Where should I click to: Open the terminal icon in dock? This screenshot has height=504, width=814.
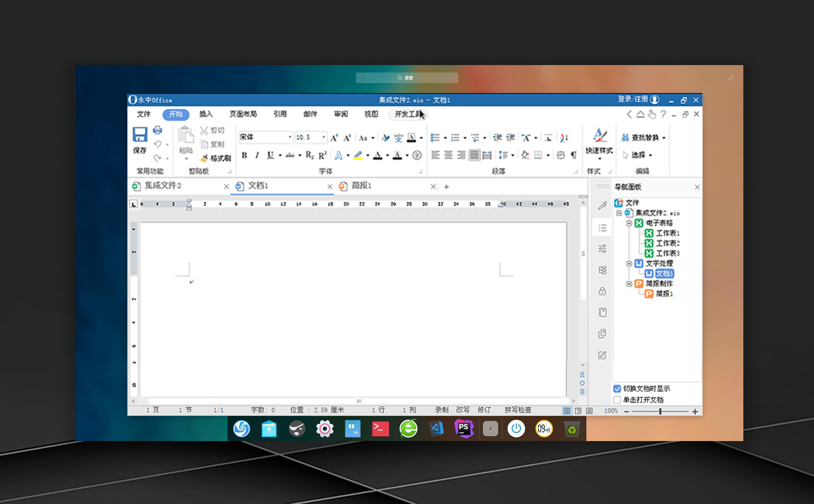tap(380, 429)
